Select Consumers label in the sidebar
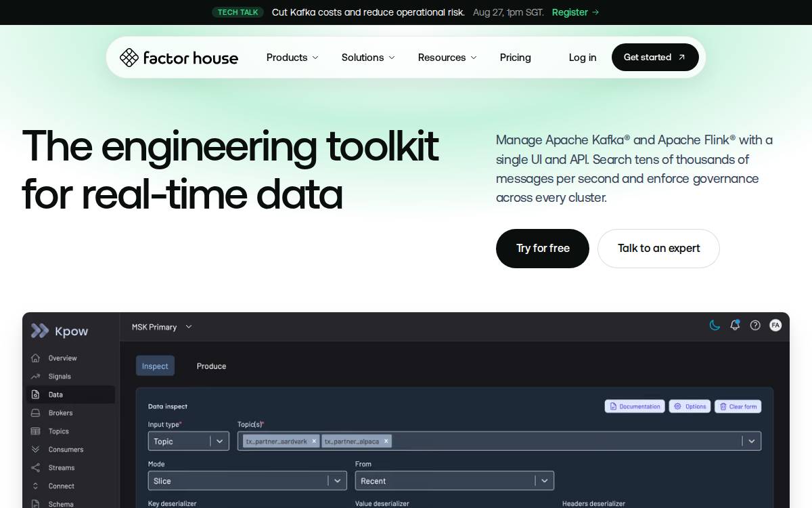 [66, 449]
